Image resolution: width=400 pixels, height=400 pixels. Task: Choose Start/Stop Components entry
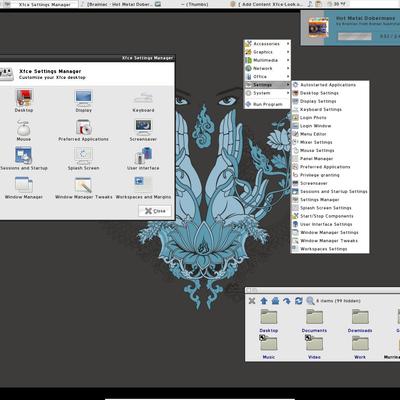coord(330,216)
